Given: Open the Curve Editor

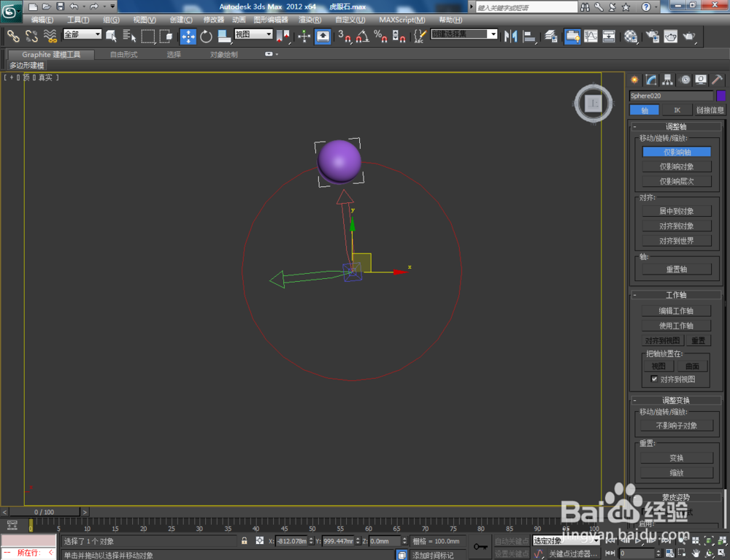Looking at the screenshot, I should click(x=591, y=36).
